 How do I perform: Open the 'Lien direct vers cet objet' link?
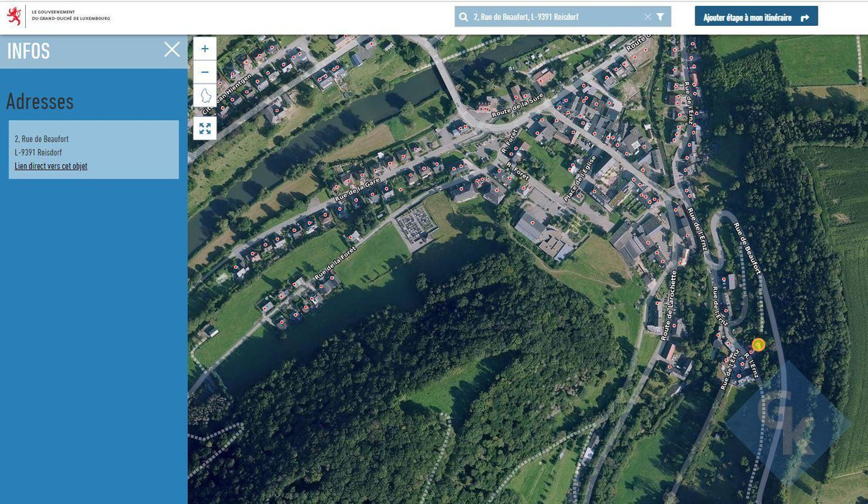50,165
